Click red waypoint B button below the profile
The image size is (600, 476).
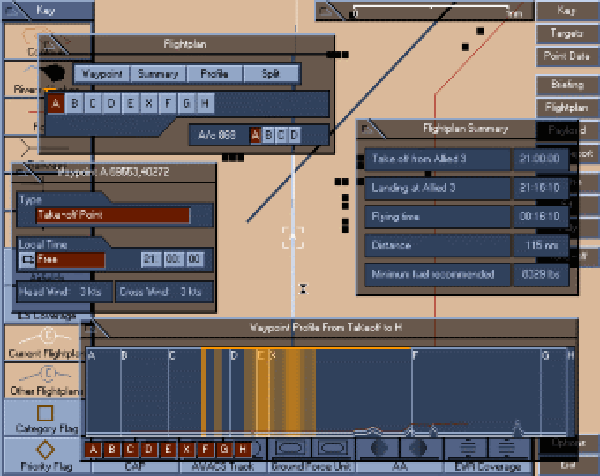[112, 450]
